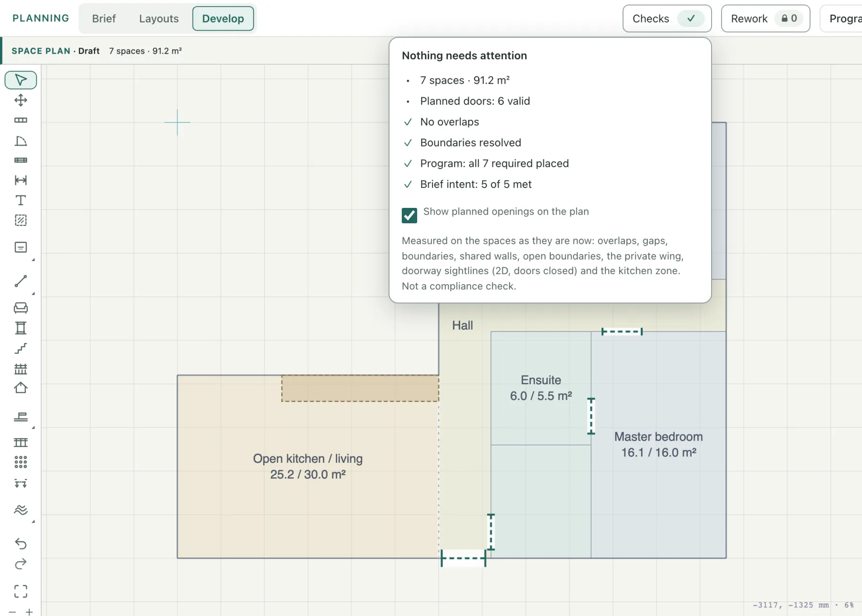
Task: Pick the door swing tool
Action: pyautogui.click(x=21, y=141)
